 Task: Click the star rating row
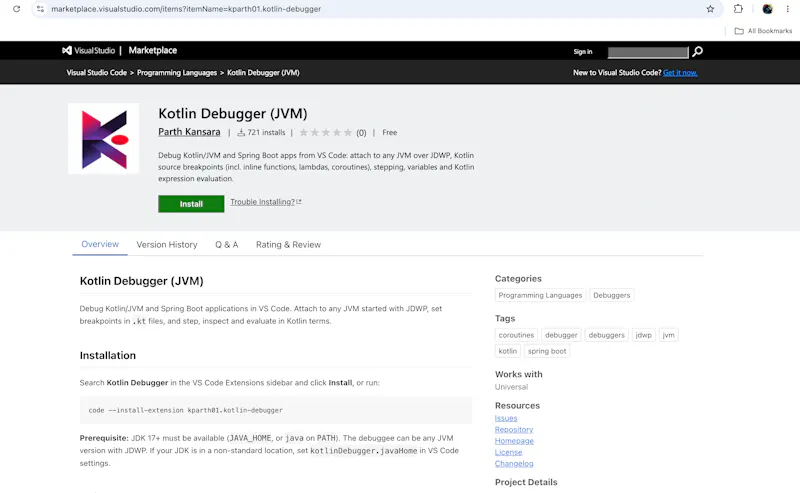(x=326, y=133)
